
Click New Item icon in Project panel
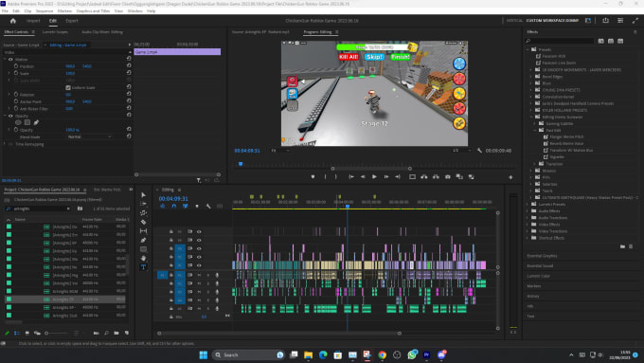pos(127,333)
